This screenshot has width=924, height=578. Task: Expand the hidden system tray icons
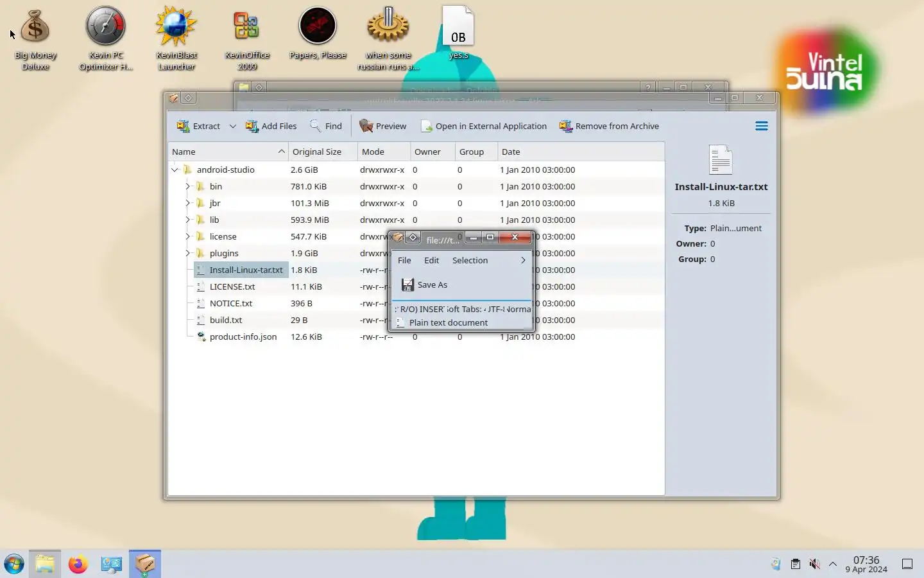coord(833,564)
